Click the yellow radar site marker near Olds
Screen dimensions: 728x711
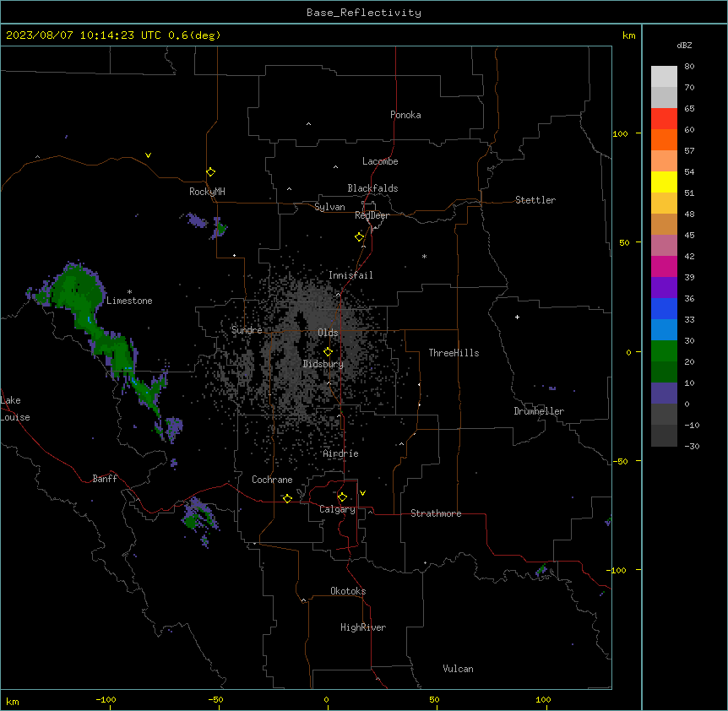click(328, 352)
